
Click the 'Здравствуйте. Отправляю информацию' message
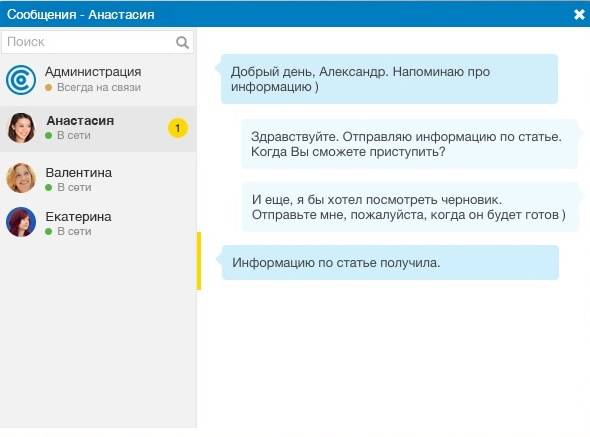coord(409,144)
